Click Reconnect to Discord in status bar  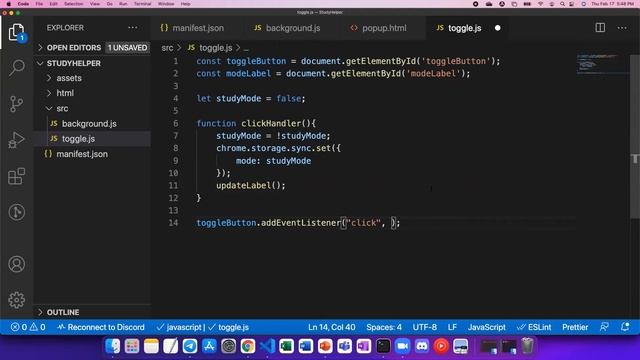coord(101,327)
